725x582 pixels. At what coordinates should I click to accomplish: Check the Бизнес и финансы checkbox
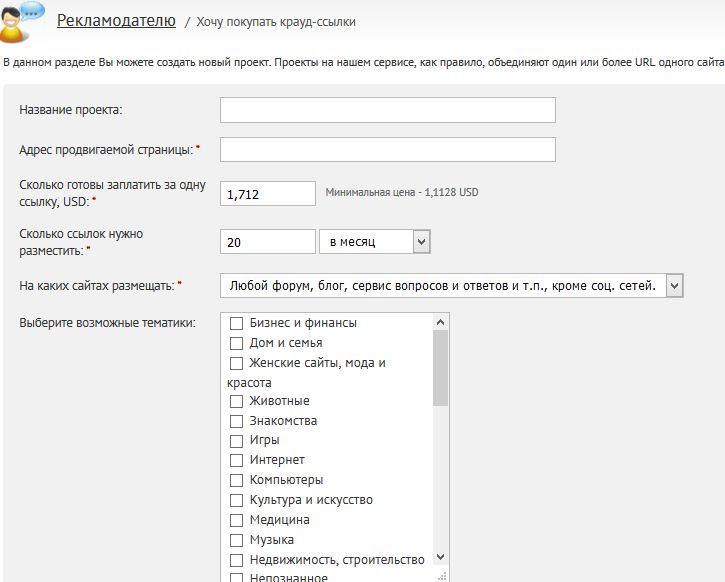click(236, 323)
